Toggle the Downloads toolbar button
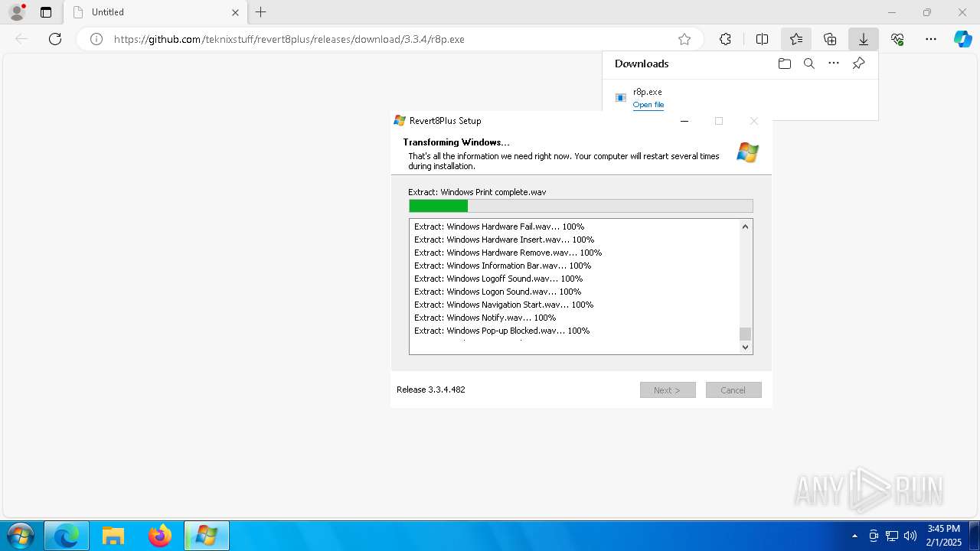 tap(864, 39)
